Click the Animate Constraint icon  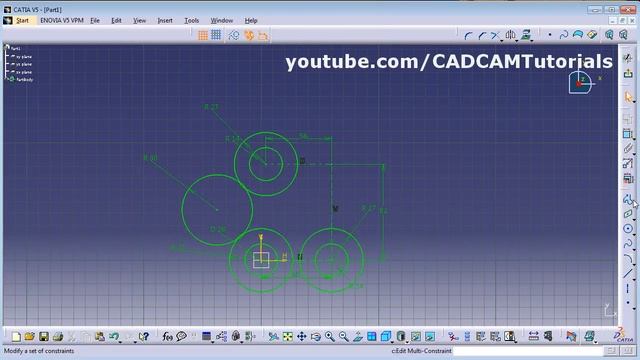[628, 164]
